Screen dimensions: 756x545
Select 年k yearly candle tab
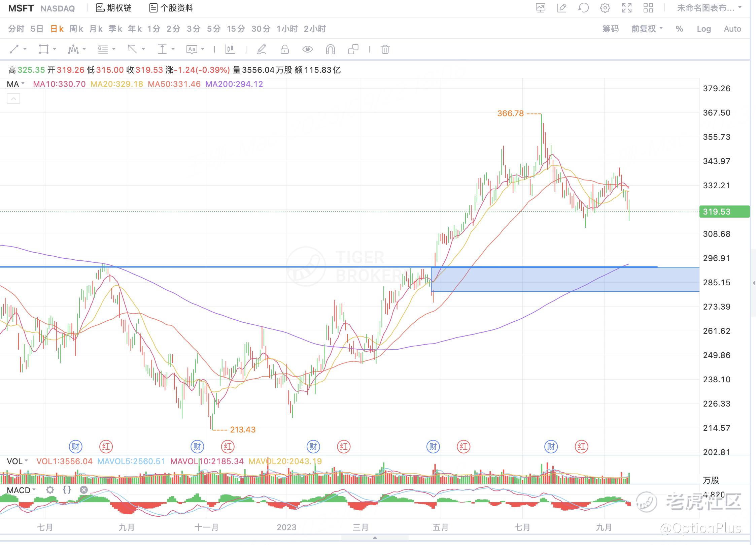click(x=135, y=29)
